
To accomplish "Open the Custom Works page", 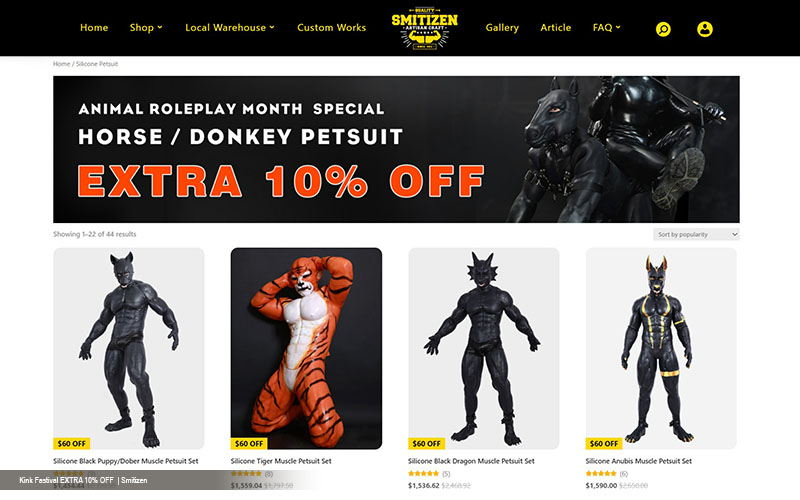I will 332,28.
